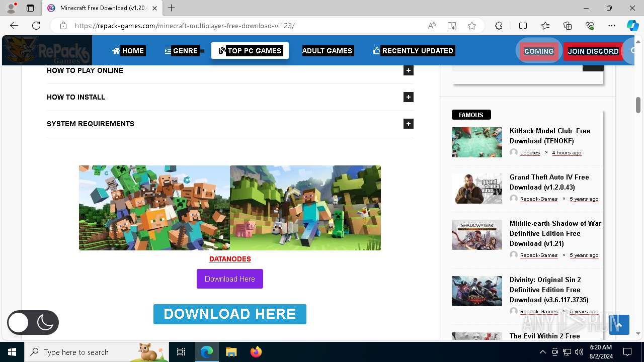Image resolution: width=644 pixels, height=362 pixels.
Task: Add page to favorites star icon
Action: point(472,26)
